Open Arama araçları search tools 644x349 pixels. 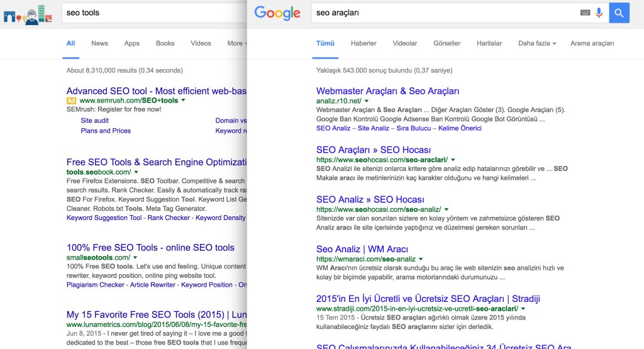click(592, 43)
